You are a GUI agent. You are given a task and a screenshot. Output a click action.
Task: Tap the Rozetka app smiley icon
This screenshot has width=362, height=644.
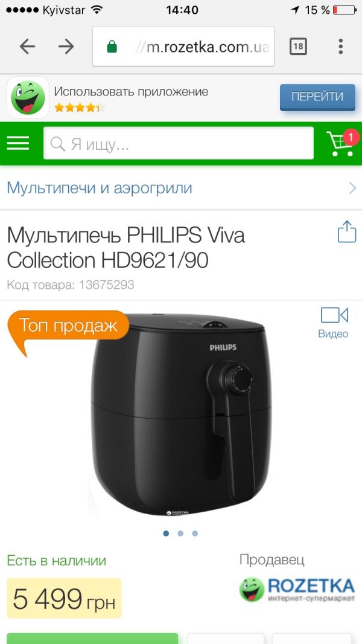pos(28,98)
